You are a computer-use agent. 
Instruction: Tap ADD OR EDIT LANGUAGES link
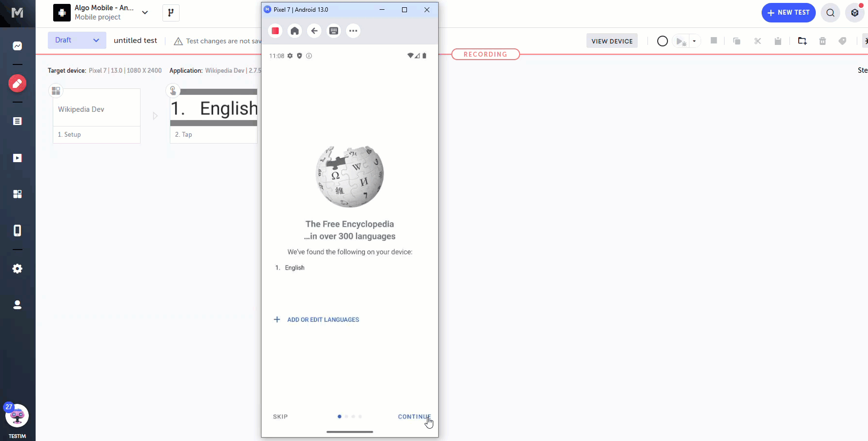(x=323, y=320)
